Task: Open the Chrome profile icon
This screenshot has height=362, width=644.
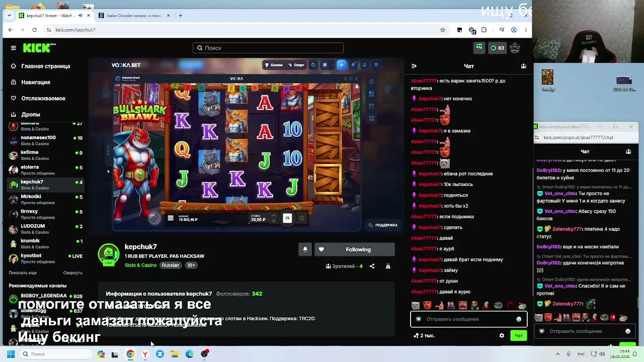Action: 514,30
